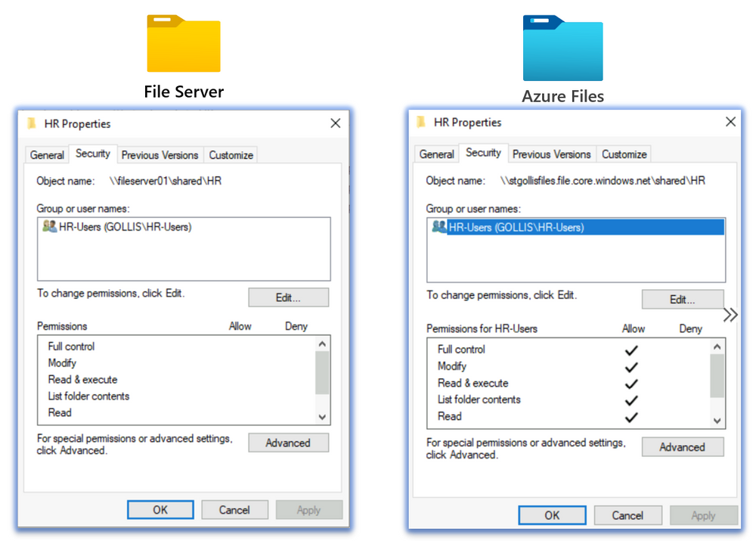
Task: Switch to the Previous Versions tab in File Server dialog
Action: [160, 154]
